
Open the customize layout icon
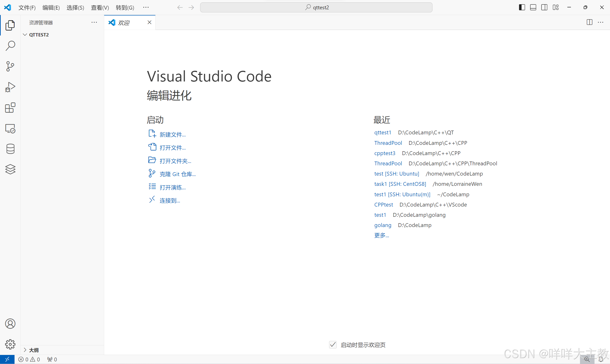click(x=555, y=7)
